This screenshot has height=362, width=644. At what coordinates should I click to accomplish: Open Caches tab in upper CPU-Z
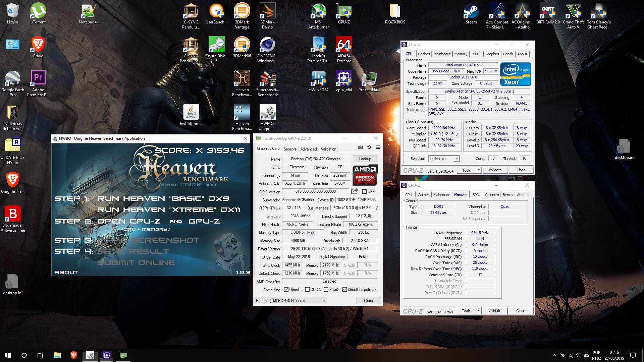pyautogui.click(x=424, y=54)
